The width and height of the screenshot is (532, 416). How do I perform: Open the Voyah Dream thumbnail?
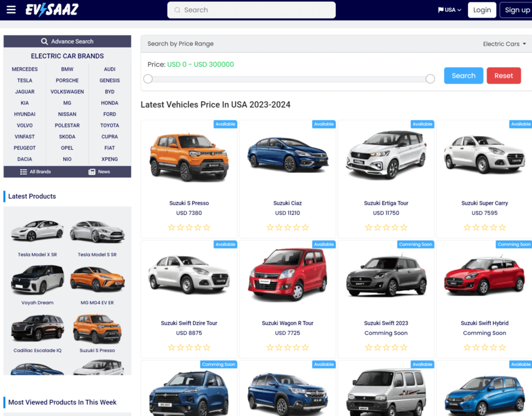(37, 279)
